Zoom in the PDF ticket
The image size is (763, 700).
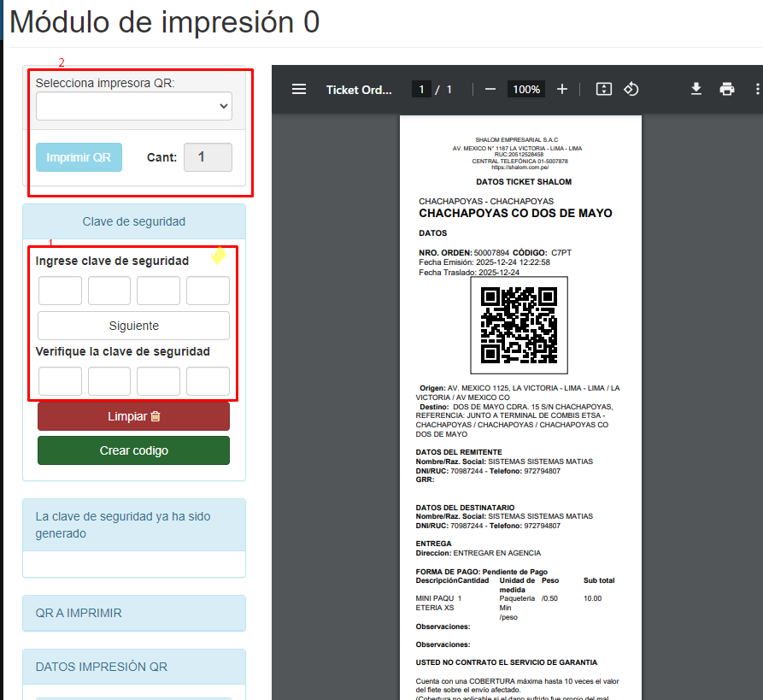click(x=561, y=90)
